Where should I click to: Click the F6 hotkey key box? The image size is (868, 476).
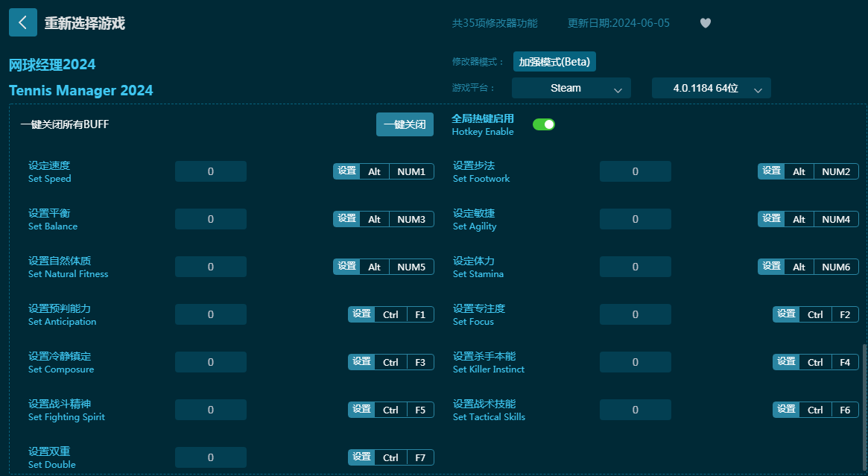(x=845, y=410)
